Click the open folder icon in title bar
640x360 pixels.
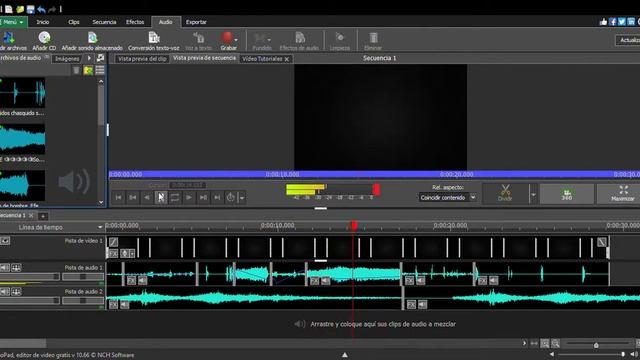tap(20, 9)
